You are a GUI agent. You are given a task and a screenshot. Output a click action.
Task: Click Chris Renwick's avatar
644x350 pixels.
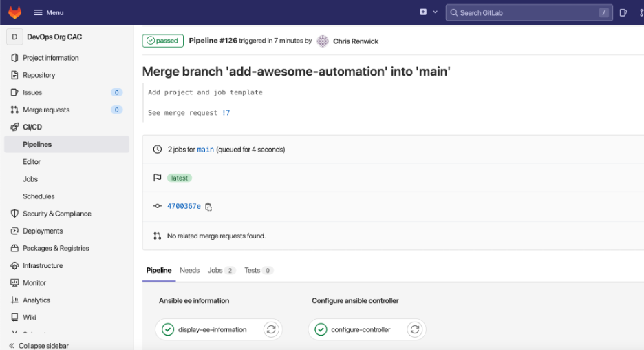[x=323, y=41]
